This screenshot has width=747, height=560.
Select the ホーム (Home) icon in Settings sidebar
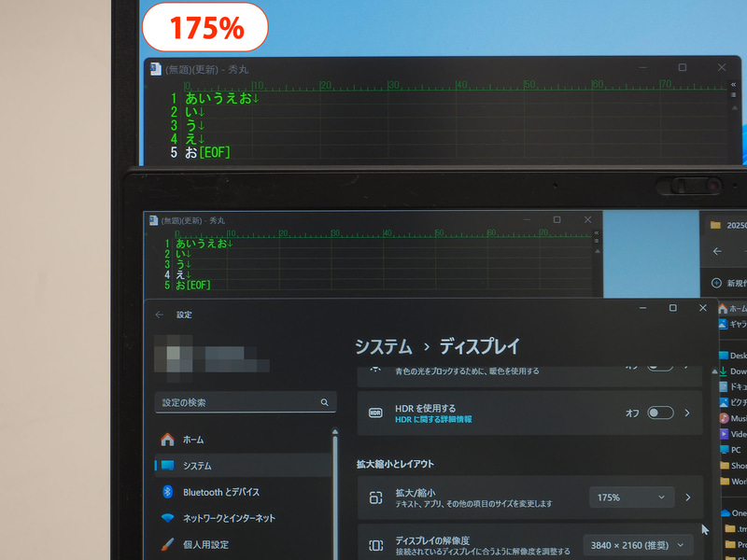point(167,440)
